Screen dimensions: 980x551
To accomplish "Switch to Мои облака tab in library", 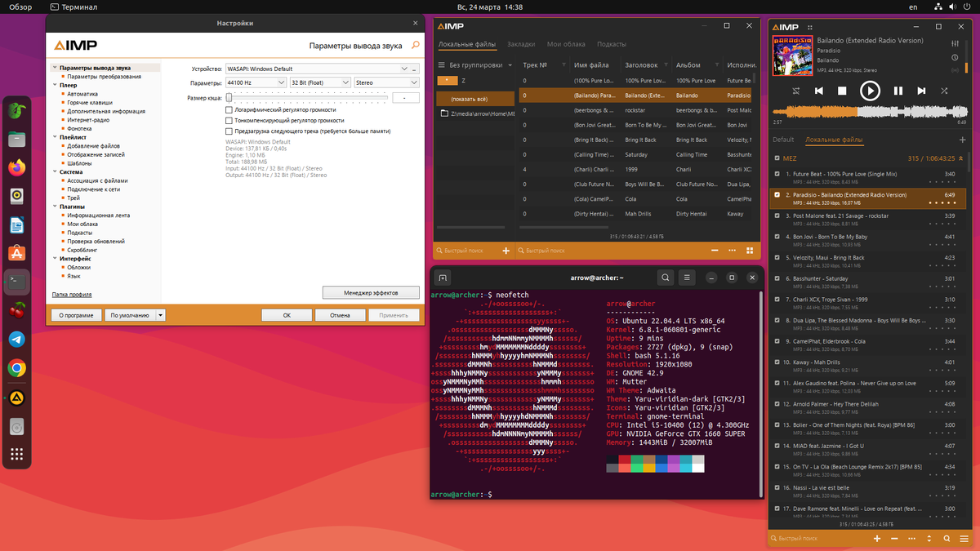I will (566, 44).
